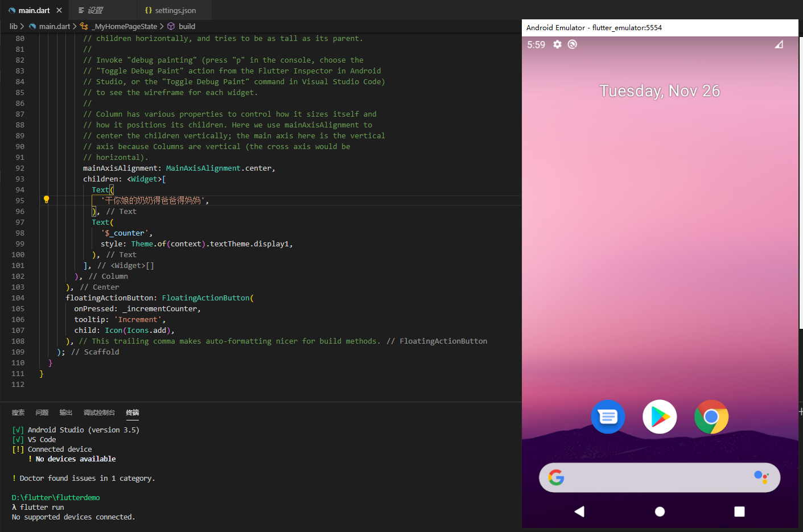
Task: Click the lightbulb quick fix icon
Action: coord(46,199)
